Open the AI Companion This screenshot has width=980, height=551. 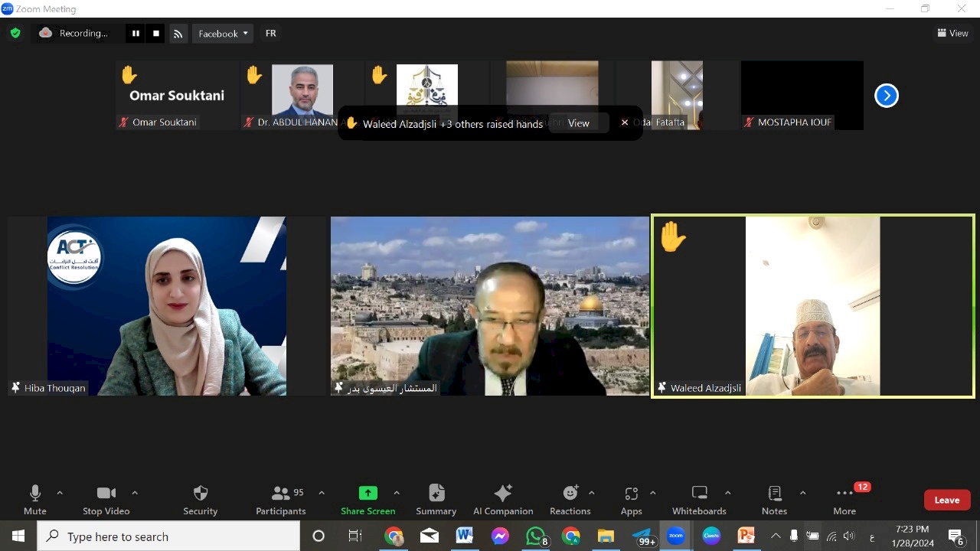[503, 500]
